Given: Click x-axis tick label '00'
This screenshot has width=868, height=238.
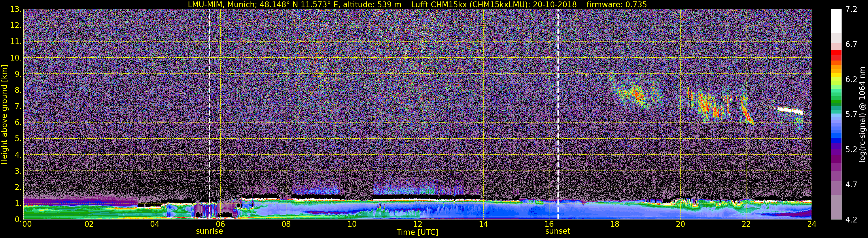Looking at the screenshot, I should (27, 224).
